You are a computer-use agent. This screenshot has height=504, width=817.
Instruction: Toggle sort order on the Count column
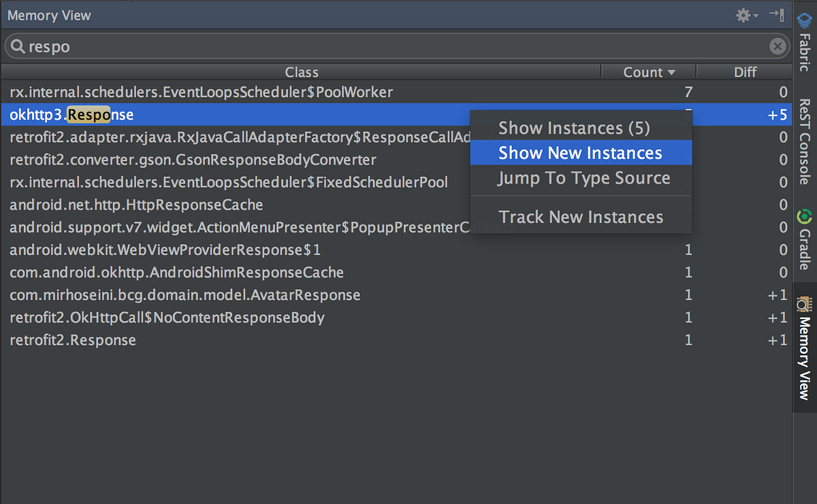(648, 71)
